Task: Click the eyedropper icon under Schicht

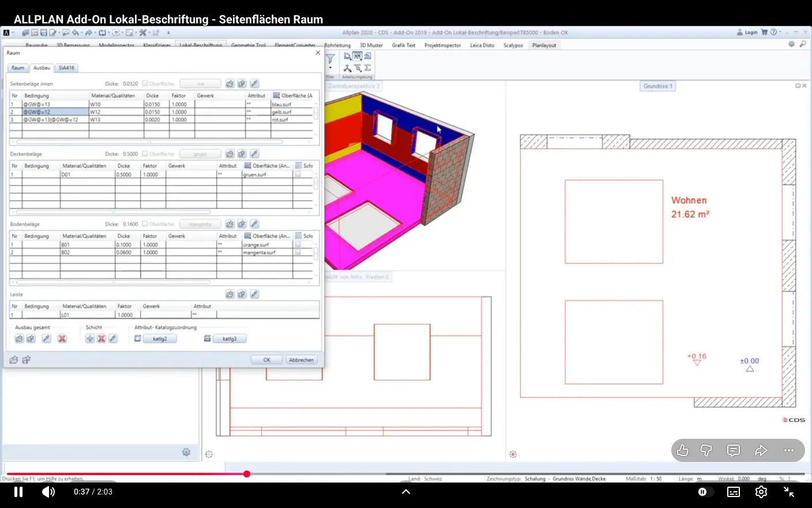Action: point(113,338)
